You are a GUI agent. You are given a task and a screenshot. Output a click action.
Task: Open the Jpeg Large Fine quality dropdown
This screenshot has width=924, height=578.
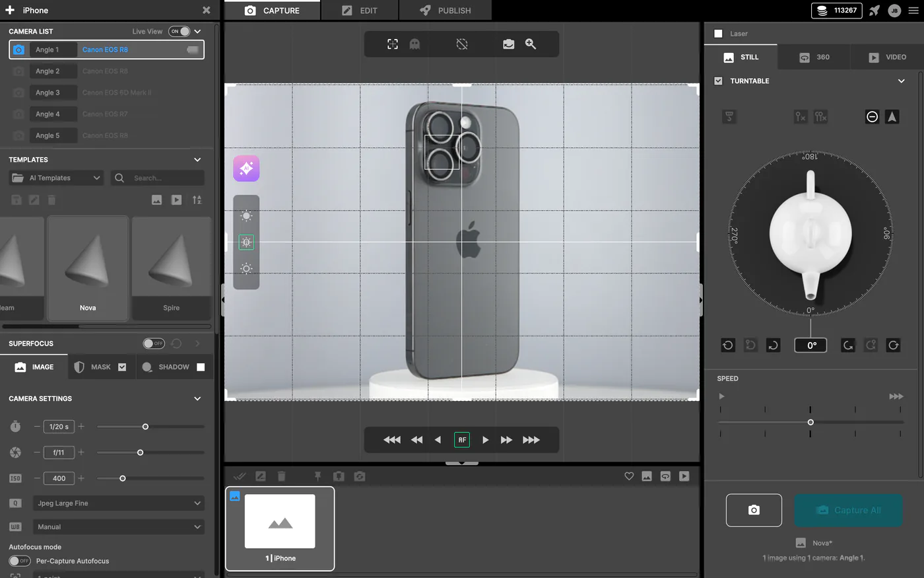click(119, 503)
